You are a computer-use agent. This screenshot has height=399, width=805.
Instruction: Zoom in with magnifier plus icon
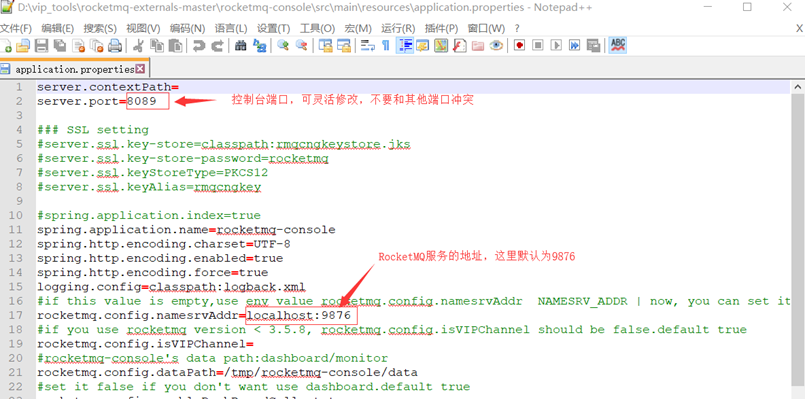click(283, 46)
